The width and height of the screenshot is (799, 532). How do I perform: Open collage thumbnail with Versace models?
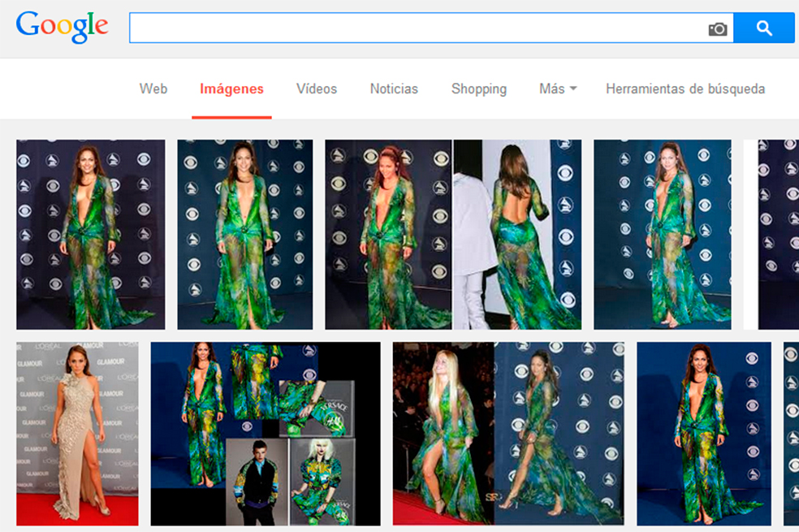pyautogui.click(x=266, y=434)
